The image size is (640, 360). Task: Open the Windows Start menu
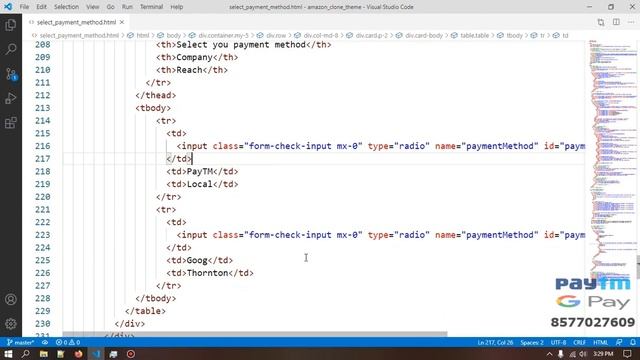8,354
